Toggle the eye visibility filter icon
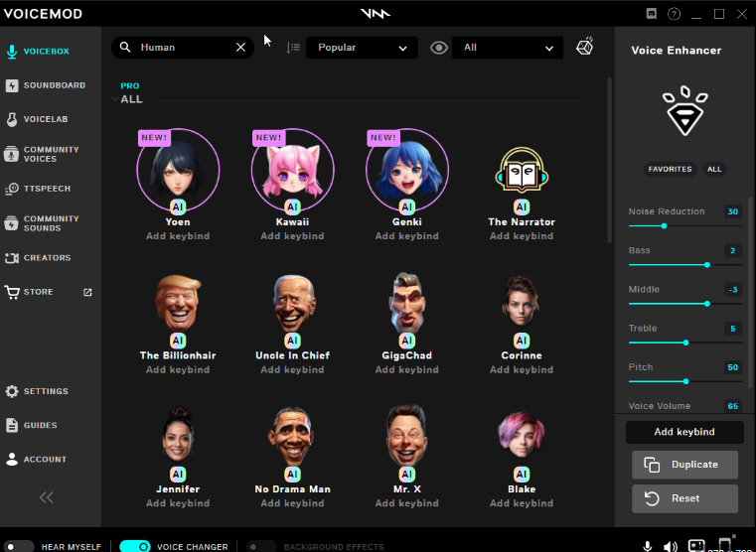Screen dimensions: 756x552 439,48
